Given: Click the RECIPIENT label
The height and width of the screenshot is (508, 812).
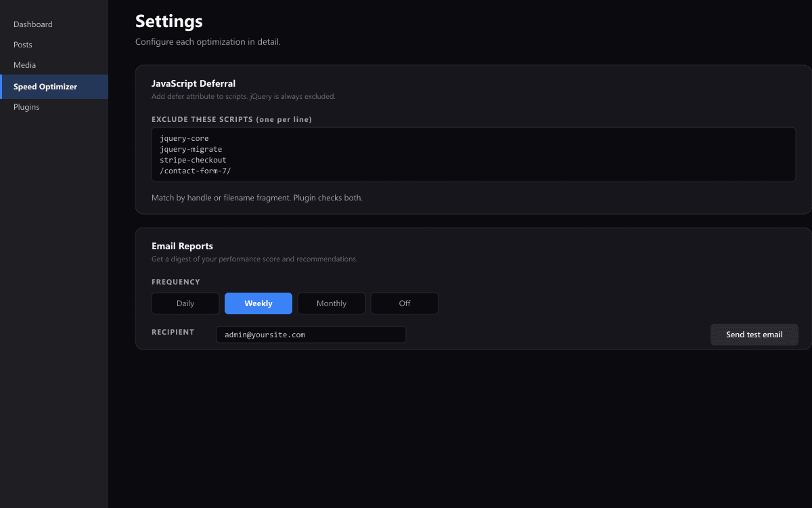Looking at the screenshot, I should point(173,332).
